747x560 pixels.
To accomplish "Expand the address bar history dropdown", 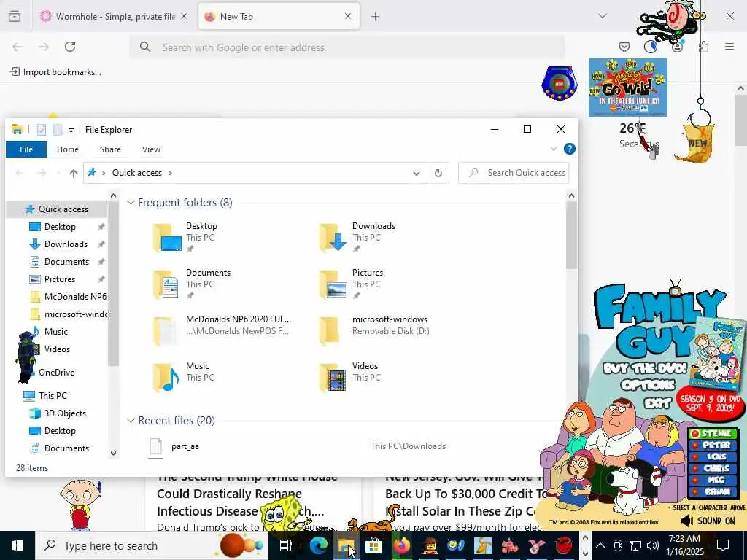I will point(417,174).
